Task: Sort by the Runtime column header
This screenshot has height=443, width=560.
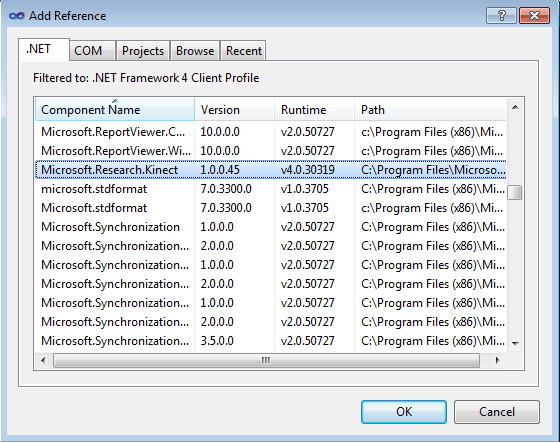Action: click(x=315, y=110)
